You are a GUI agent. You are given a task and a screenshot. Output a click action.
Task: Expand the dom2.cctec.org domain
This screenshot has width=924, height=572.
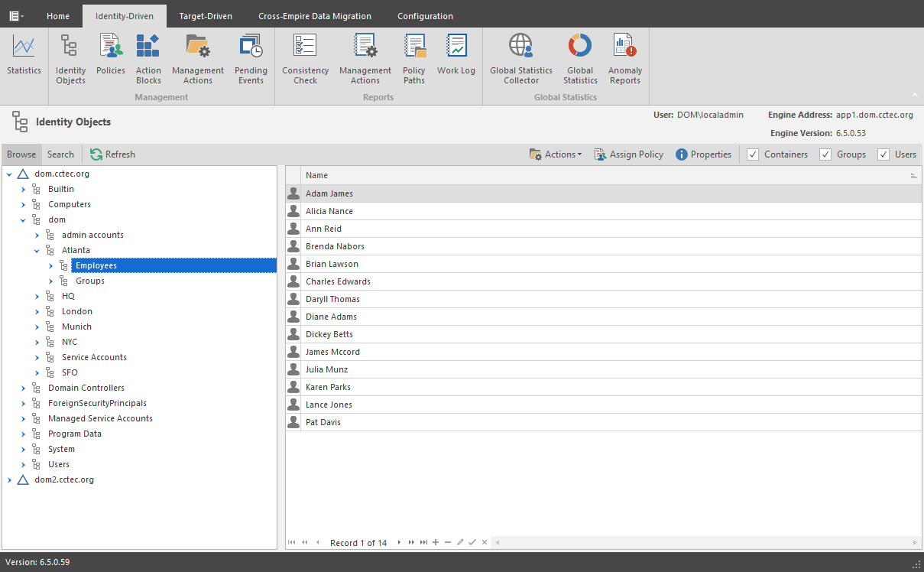pos(9,479)
